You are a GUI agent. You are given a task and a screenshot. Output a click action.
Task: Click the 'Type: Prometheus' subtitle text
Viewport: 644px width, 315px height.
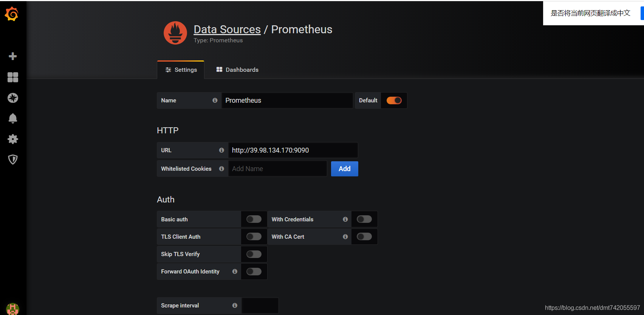point(218,40)
